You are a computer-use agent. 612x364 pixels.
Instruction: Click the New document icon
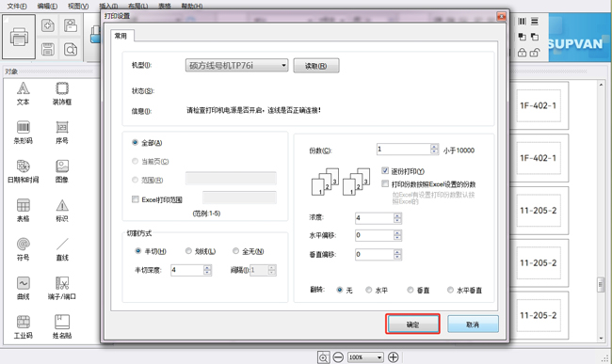48,25
